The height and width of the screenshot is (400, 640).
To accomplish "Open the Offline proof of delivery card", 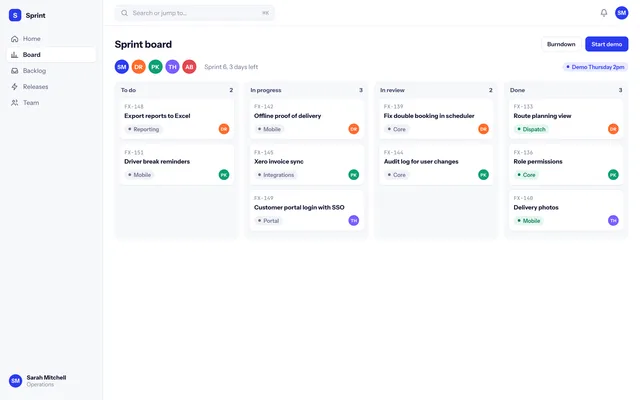I will tap(307, 119).
